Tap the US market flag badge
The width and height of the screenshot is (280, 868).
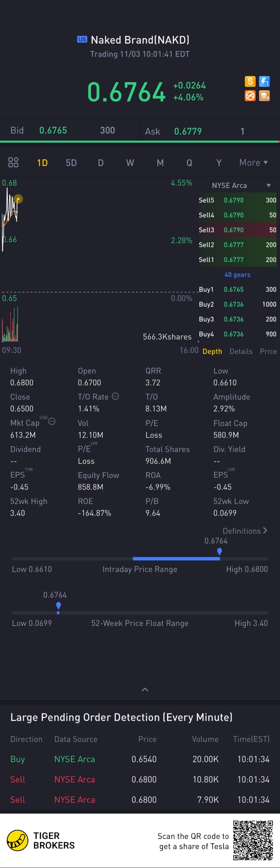(82, 39)
